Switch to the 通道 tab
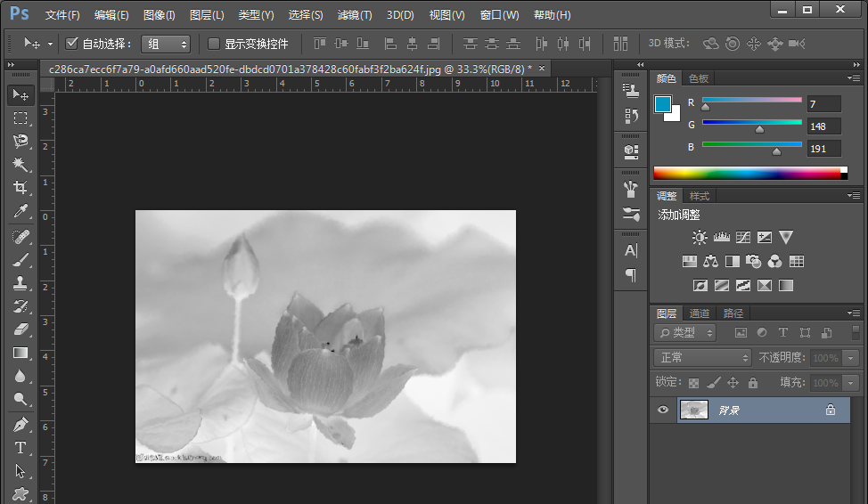The width and height of the screenshot is (868, 504). [700, 313]
